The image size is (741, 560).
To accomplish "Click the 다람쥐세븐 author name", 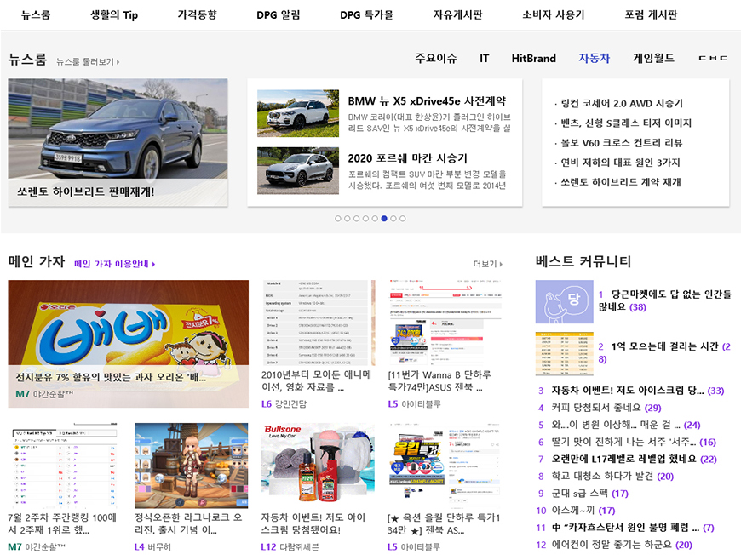I will click(299, 546).
